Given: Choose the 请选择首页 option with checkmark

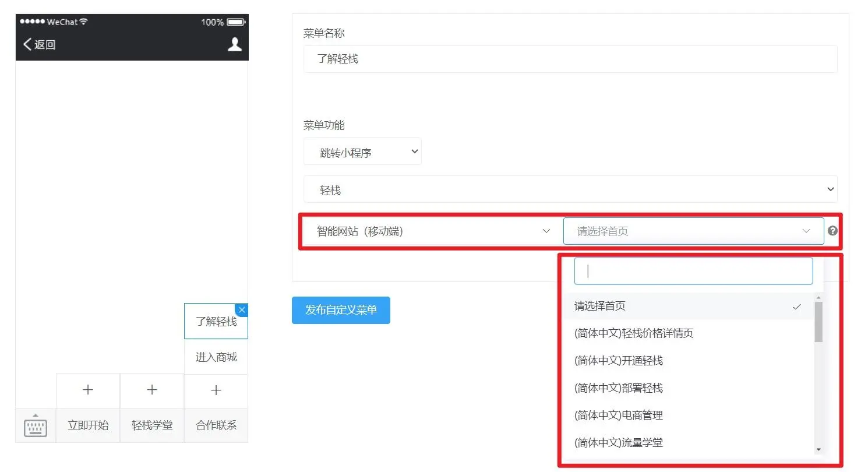Looking at the screenshot, I should pos(688,306).
